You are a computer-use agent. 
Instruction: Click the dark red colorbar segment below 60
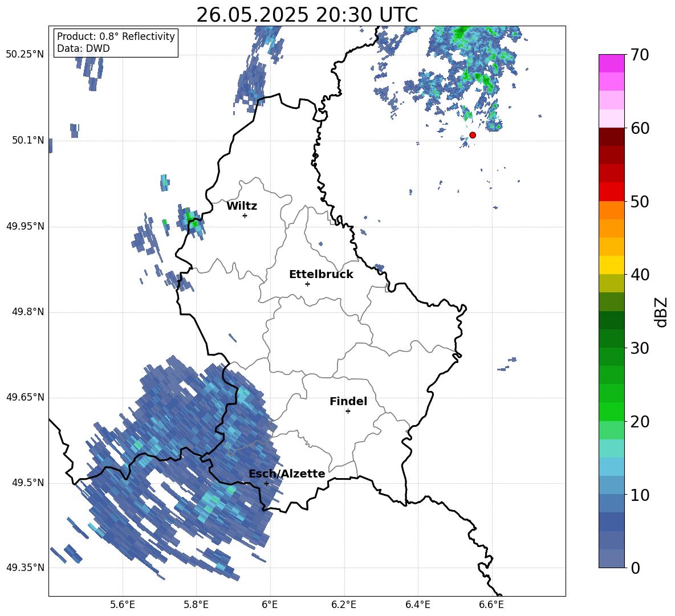(x=612, y=137)
